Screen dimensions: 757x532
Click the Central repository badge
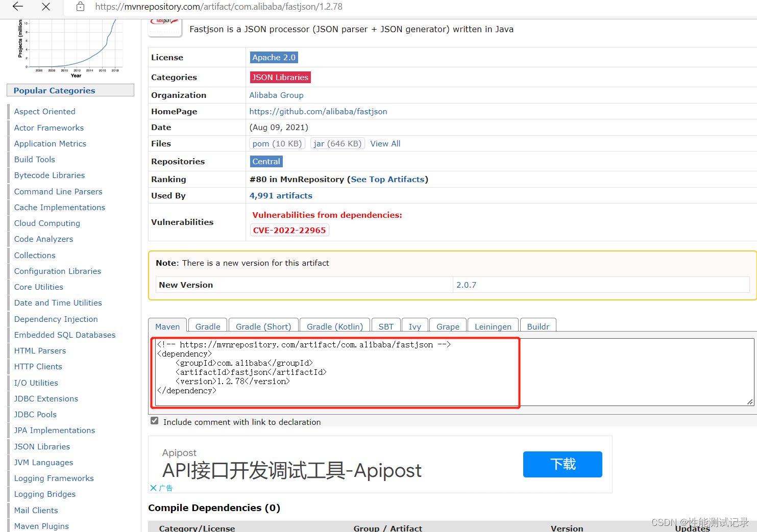(266, 162)
